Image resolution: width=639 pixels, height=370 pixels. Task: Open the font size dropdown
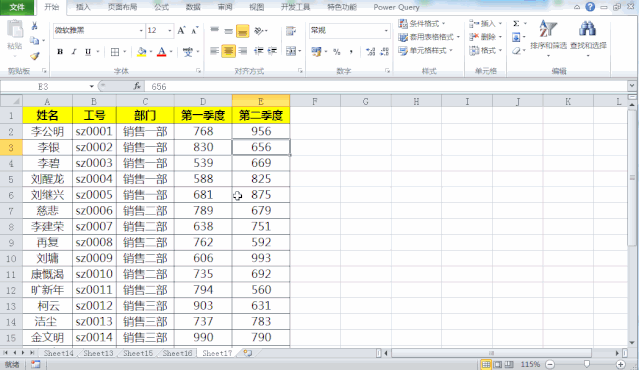click(170, 31)
